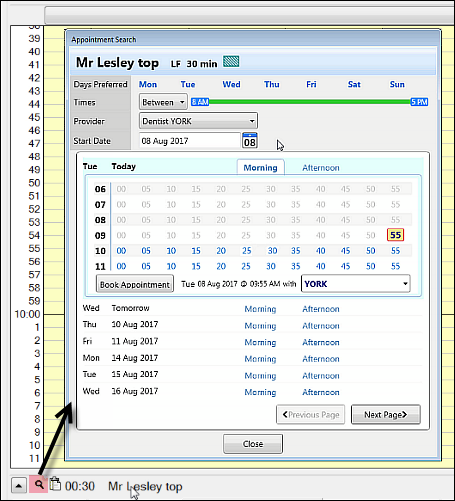The image size is (455, 501).
Task: Click the magnifier search icon in bottom bar
Action: [39, 485]
